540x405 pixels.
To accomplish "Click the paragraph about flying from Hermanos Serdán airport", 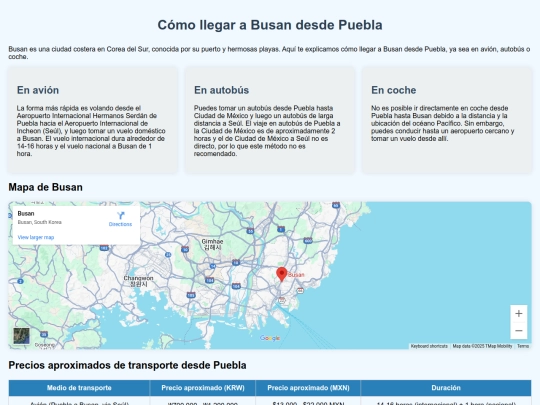I will point(92,131).
